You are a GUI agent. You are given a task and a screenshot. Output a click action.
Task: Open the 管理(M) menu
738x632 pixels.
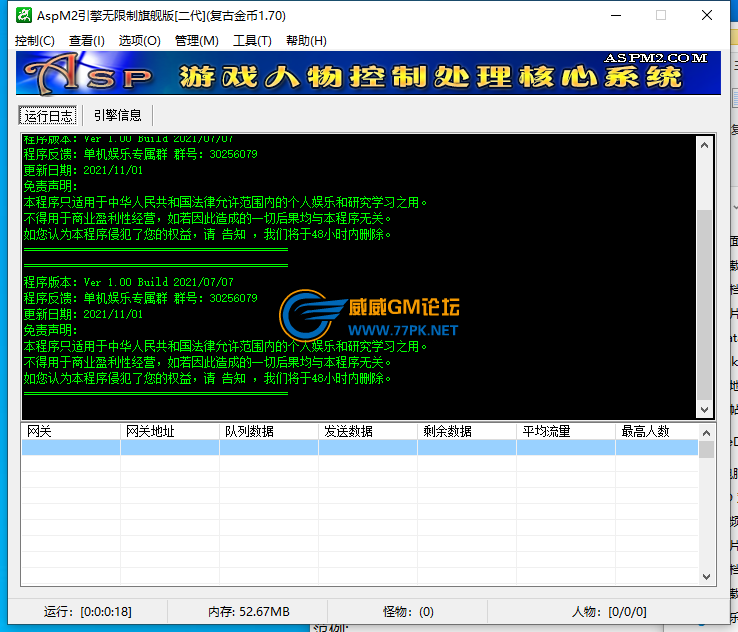coord(196,41)
